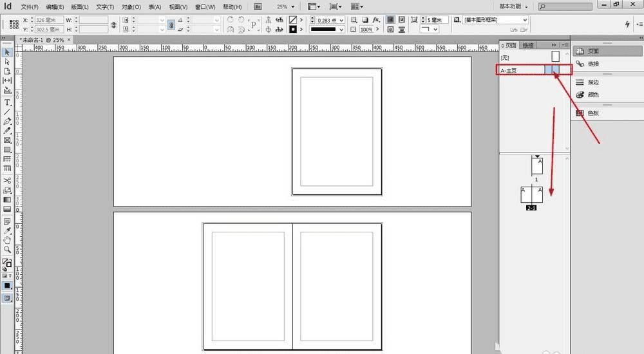Open the 页面 panel button in dock
The image size is (644, 354).
[x=607, y=51]
